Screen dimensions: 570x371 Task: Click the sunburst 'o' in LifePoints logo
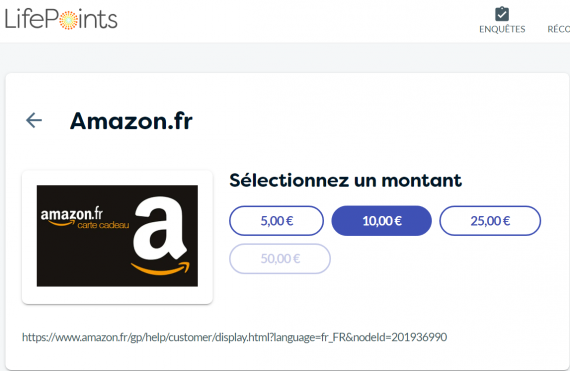68,20
